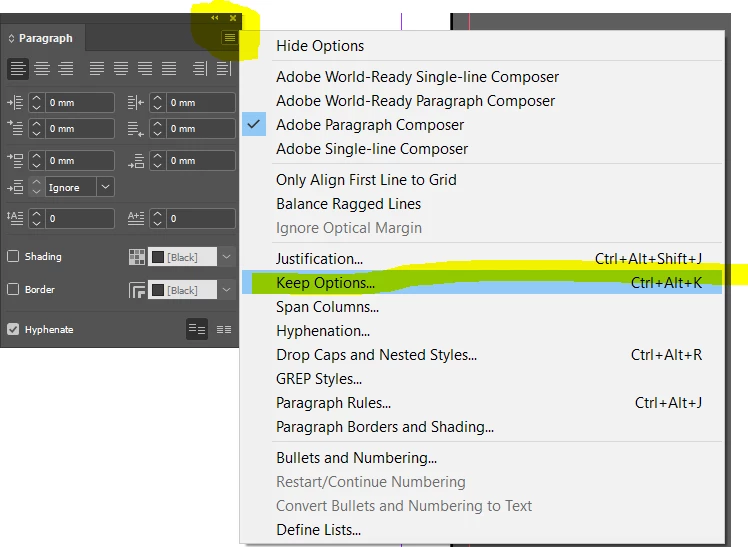Image resolution: width=748 pixels, height=547 pixels.
Task: Select Justify with last line aligned right
Action: [x=145, y=69]
